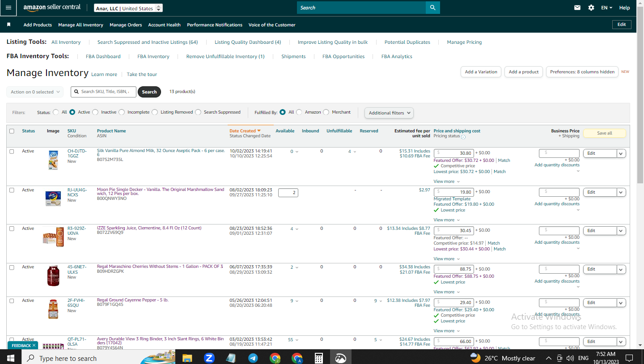Open the 'Action on 0 selected' dropdown
The image size is (644, 364).
[x=35, y=92]
